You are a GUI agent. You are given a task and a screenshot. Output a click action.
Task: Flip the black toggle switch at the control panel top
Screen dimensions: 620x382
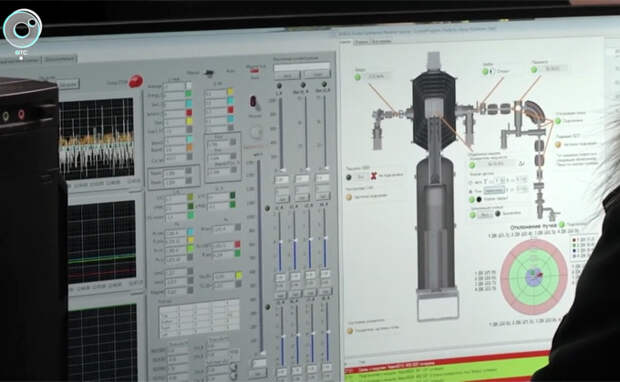tap(209, 73)
